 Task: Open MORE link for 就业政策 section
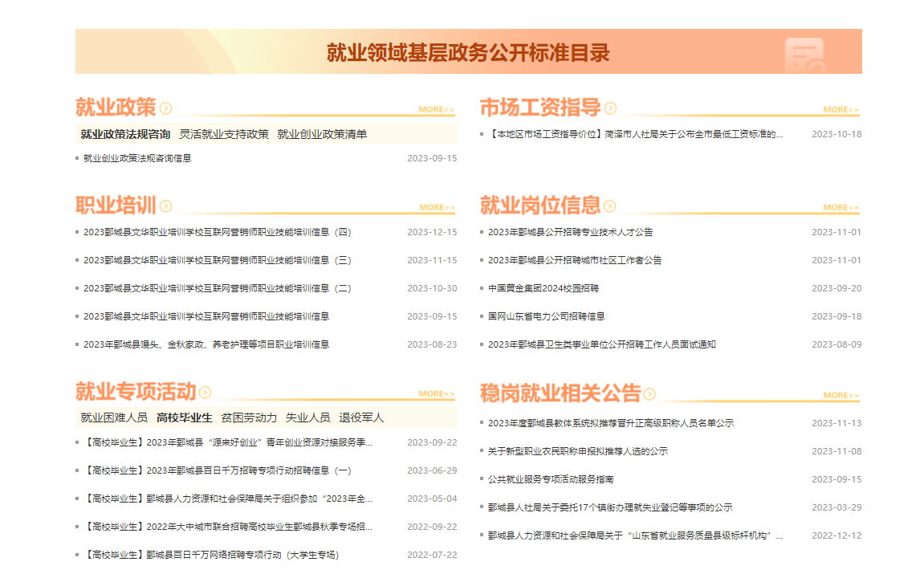point(437,110)
